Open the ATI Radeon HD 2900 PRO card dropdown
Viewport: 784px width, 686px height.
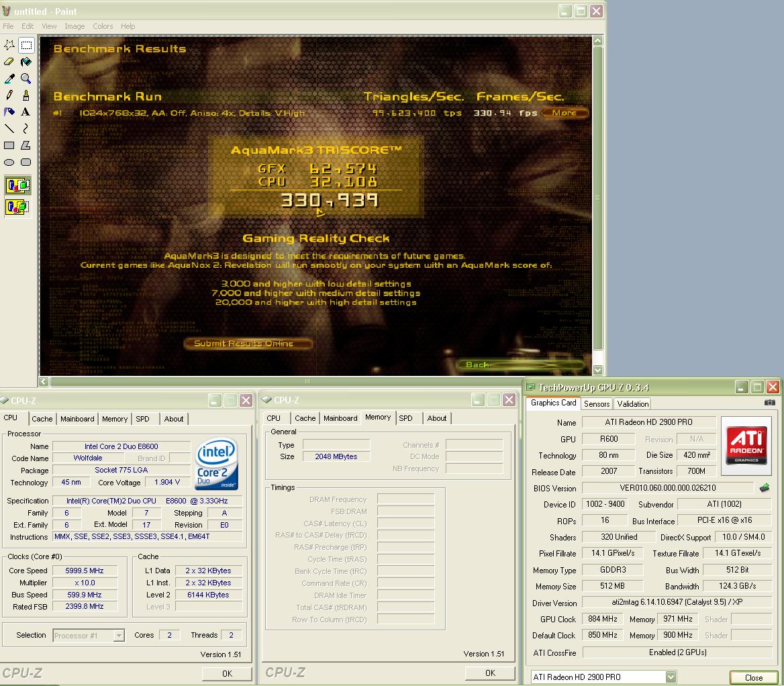tap(671, 677)
